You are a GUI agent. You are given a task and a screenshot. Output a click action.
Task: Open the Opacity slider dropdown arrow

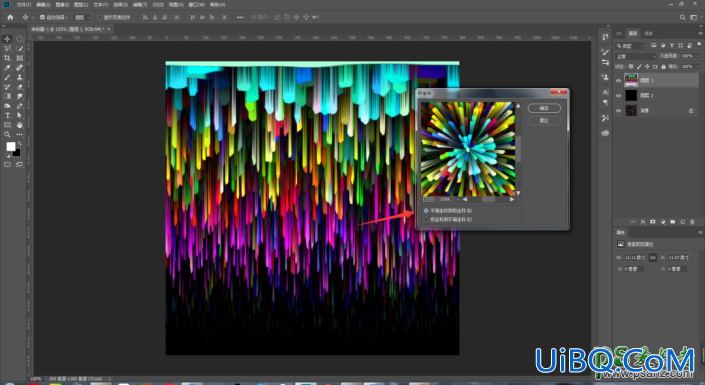[697, 56]
